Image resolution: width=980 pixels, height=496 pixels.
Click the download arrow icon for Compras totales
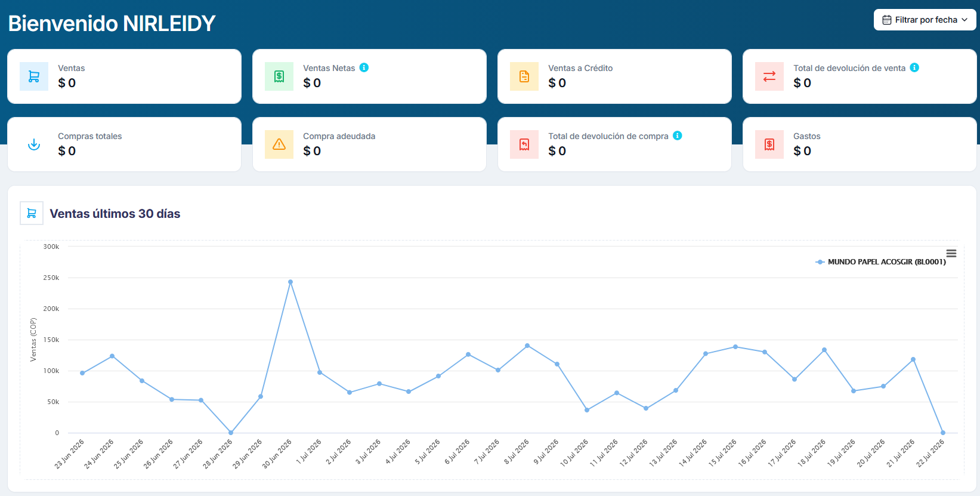coord(34,144)
